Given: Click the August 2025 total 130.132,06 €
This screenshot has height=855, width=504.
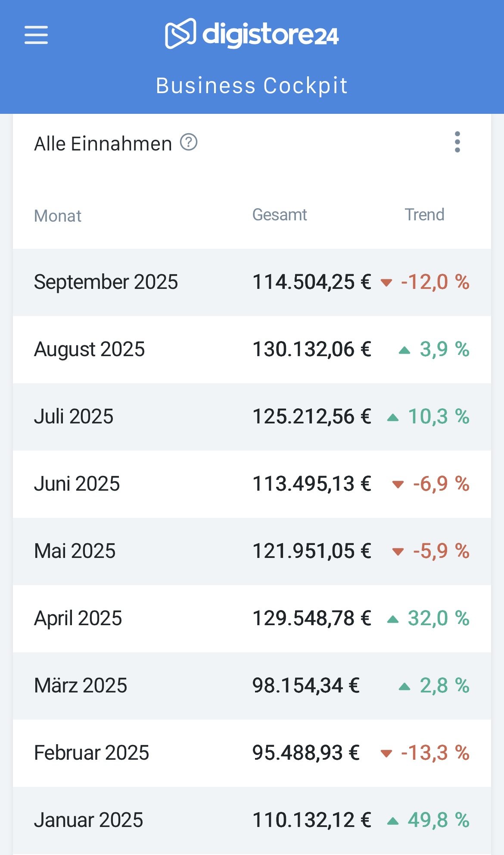Looking at the screenshot, I should [311, 349].
